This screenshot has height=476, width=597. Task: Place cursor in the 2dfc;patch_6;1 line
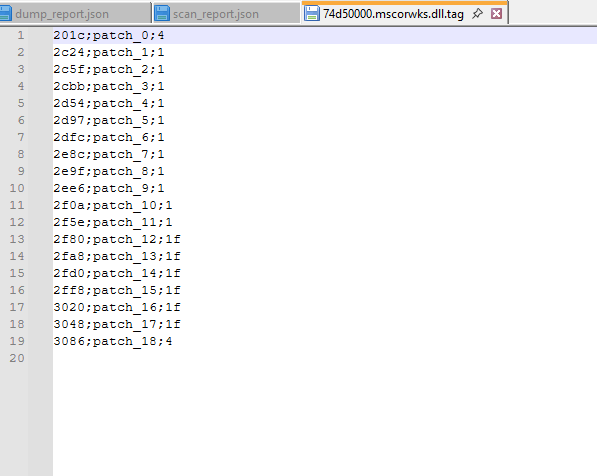[x=109, y=137]
